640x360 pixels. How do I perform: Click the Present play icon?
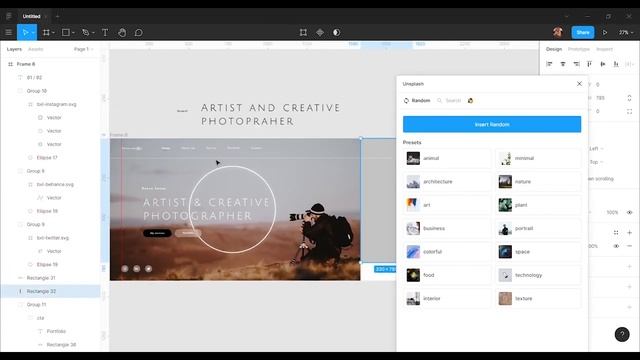coord(605,32)
